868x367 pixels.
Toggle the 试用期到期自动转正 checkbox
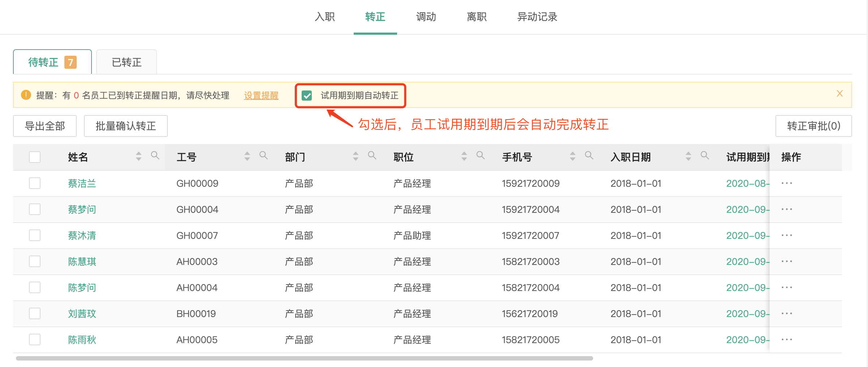tap(307, 96)
